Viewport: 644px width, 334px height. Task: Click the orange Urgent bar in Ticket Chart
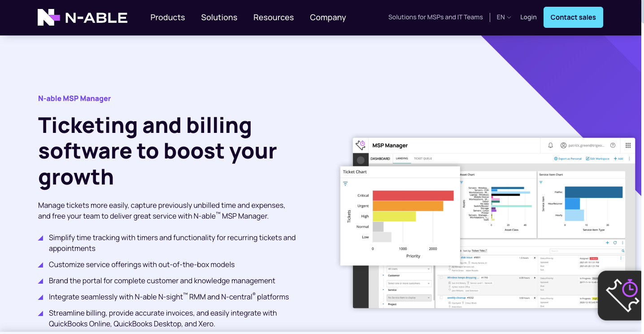[408, 206]
